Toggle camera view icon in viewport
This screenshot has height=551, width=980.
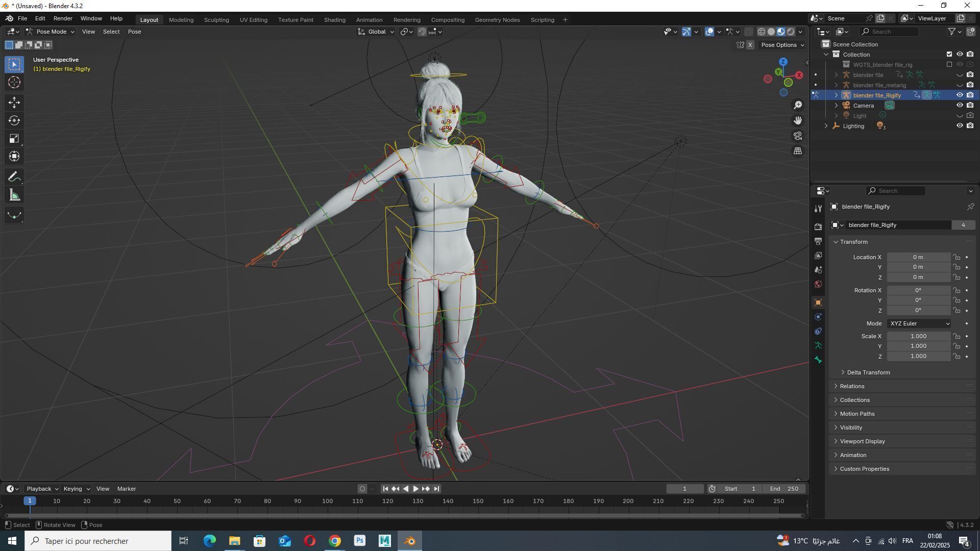[798, 136]
